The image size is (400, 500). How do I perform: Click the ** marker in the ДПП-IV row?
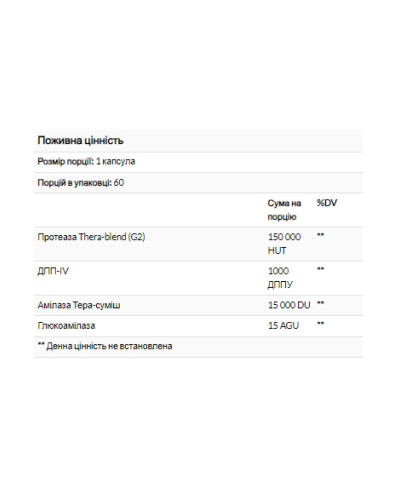point(320,269)
